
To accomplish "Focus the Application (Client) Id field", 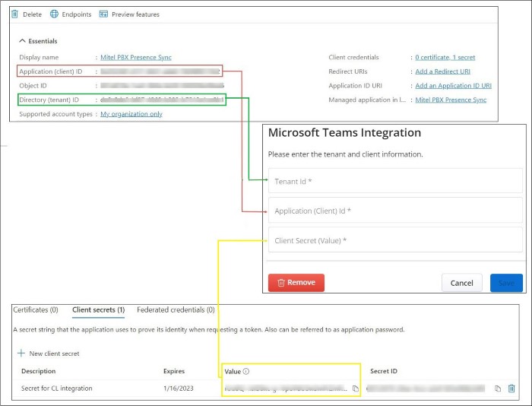I will (395, 211).
